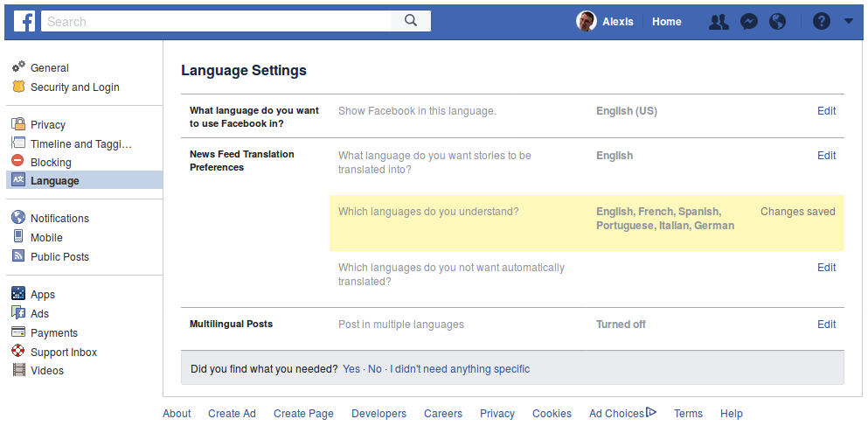
Task: Click the Apps sidebar icon
Action: click(x=19, y=294)
